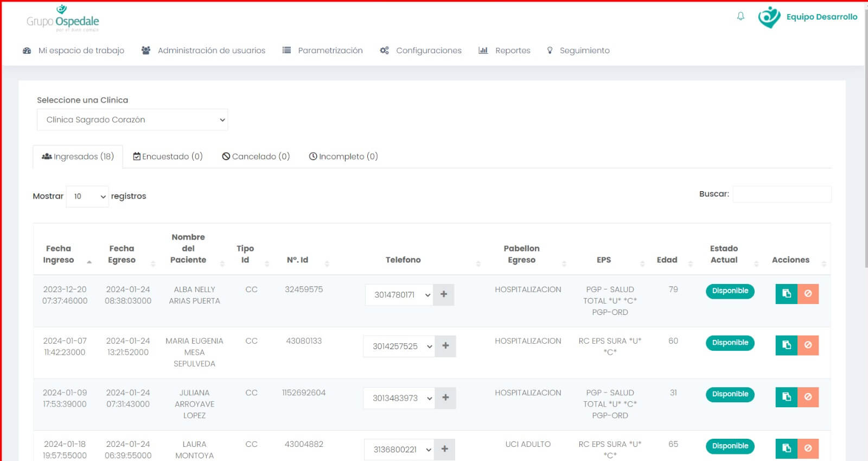Open phone dropdown showing 3014780171
Viewport: 868px width, 461px height.
coord(400,295)
